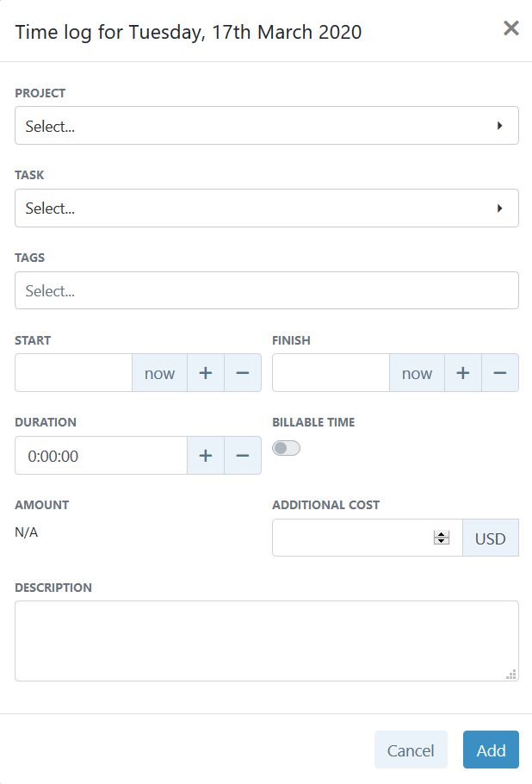Set Finish time to now

point(417,373)
